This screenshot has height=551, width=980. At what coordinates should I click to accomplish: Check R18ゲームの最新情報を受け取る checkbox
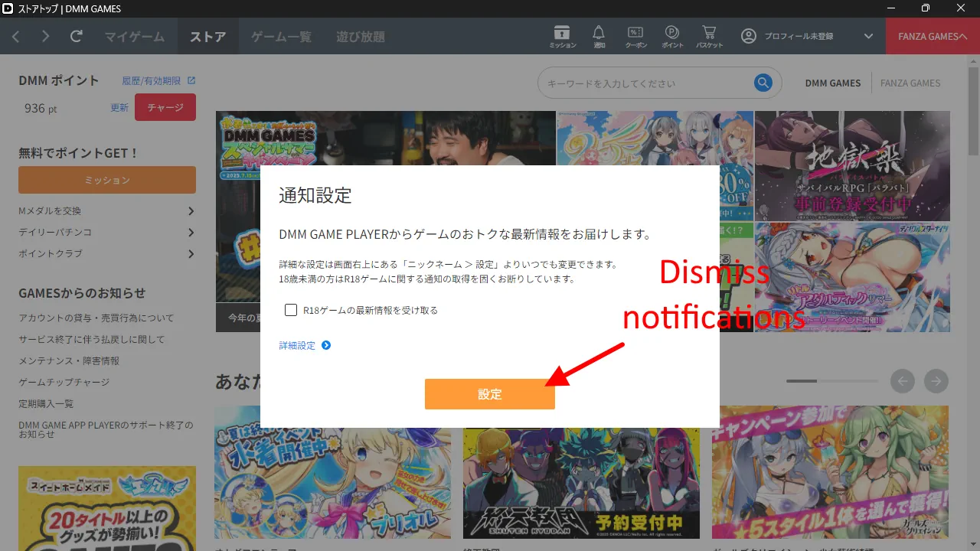tap(291, 310)
